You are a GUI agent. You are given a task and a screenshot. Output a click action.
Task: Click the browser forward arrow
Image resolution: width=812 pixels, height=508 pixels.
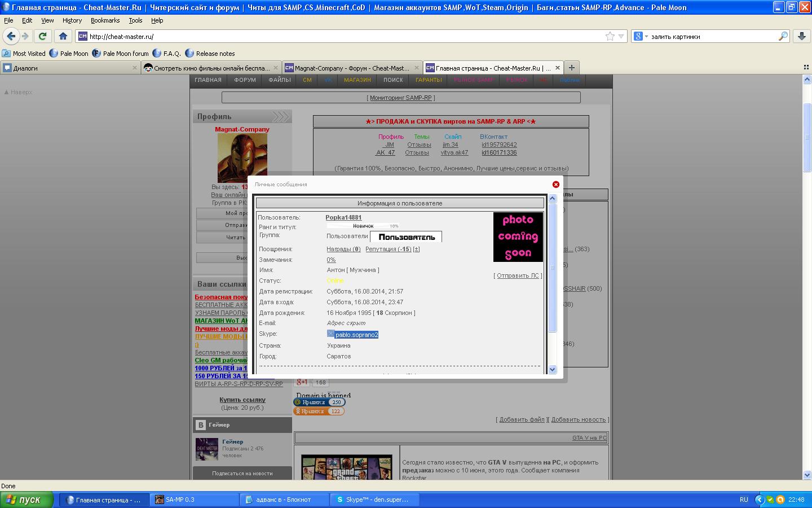pos(25,36)
